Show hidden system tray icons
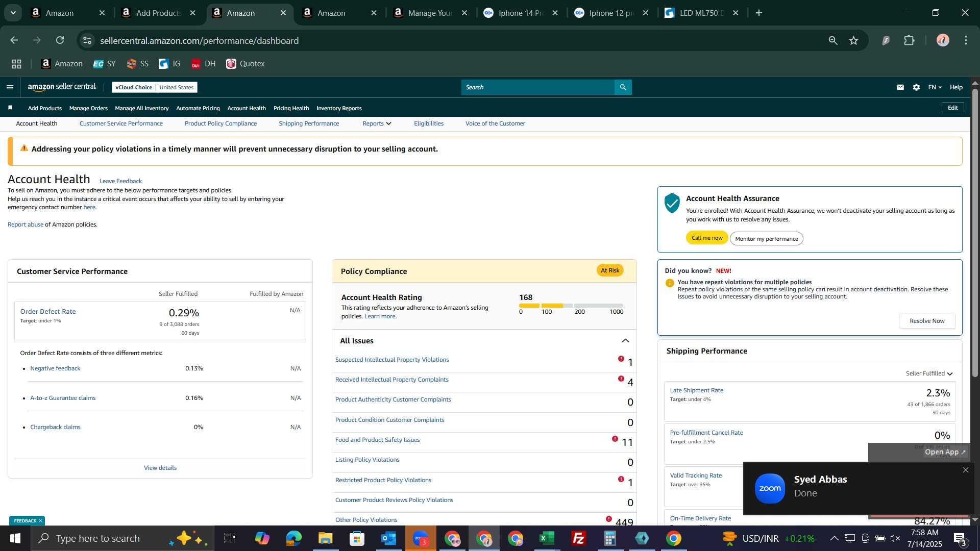 [x=834, y=538]
